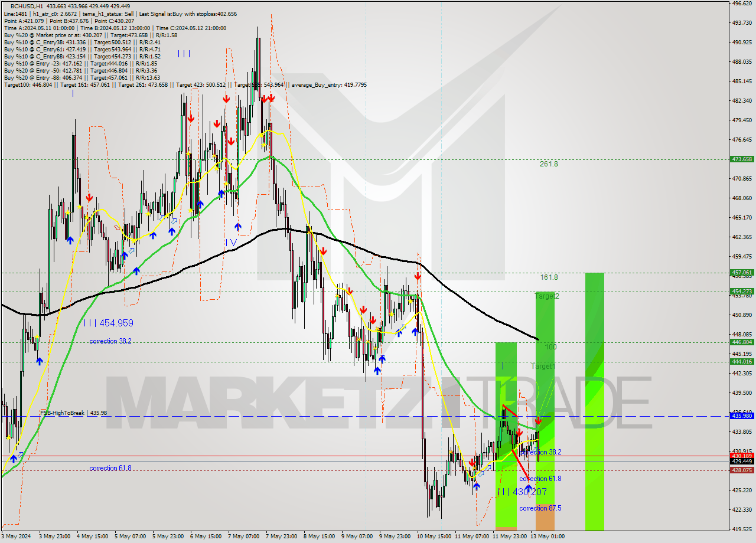Click the 485.145 price axis label
The image size is (756, 543).
[x=742, y=81]
